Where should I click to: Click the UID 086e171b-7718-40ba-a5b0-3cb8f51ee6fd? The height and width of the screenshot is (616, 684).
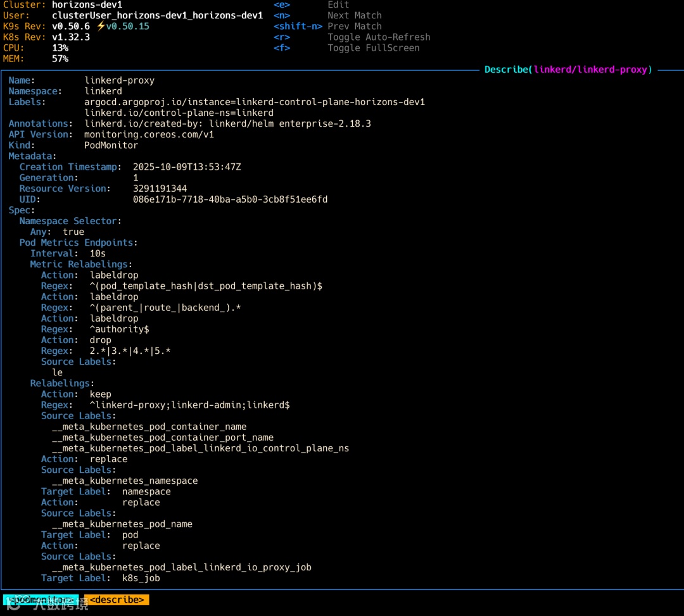coord(231,199)
